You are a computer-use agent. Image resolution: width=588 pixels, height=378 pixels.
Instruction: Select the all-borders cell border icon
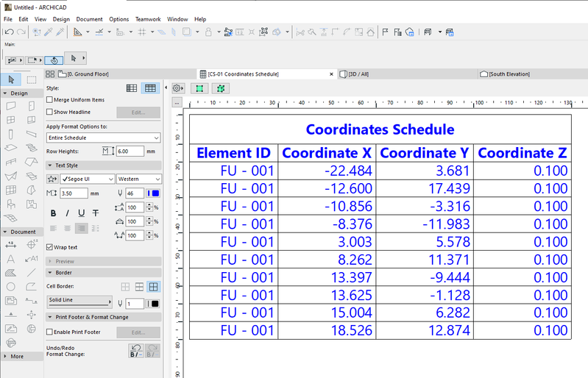(154, 286)
